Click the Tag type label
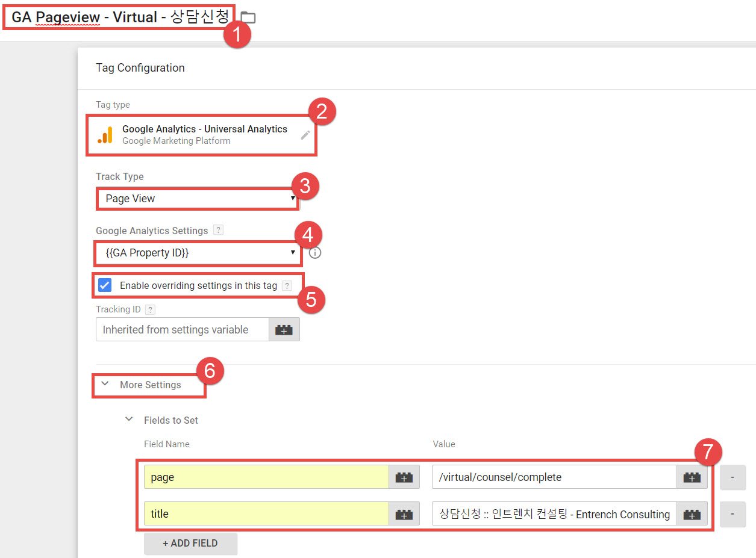The image size is (756, 558). [113, 105]
